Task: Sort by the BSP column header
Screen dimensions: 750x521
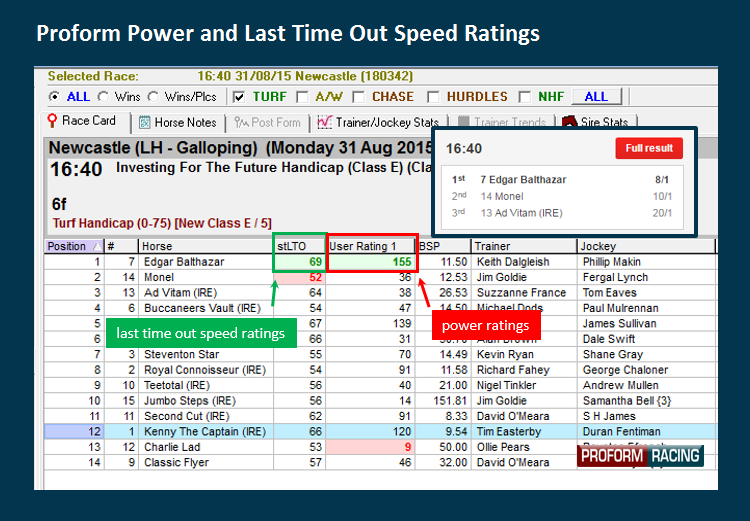Action: (443, 246)
